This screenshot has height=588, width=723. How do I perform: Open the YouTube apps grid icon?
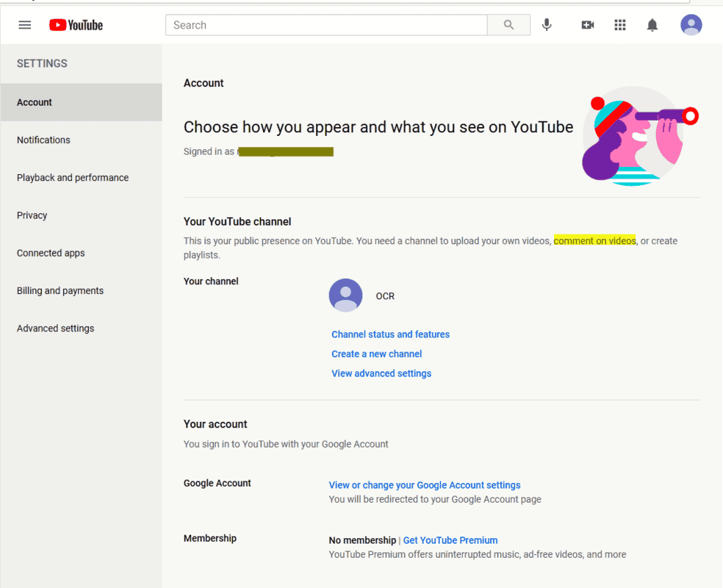tap(619, 25)
